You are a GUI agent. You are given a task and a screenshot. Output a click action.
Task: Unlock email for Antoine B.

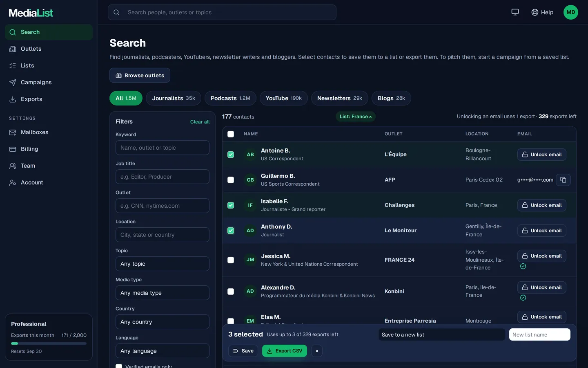point(542,155)
